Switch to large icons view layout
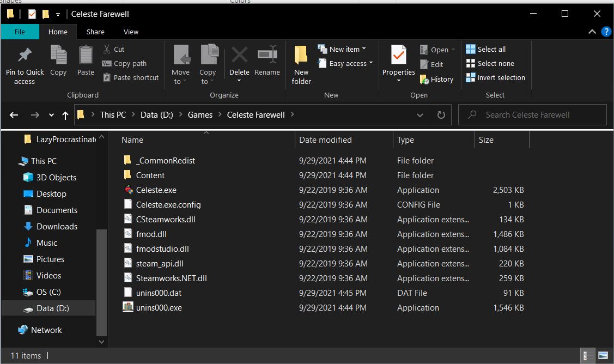The width and height of the screenshot is (614, 364). click(603, 355)
